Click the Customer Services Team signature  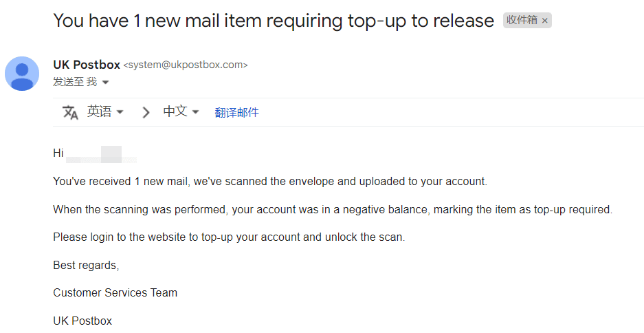[115, 292]
